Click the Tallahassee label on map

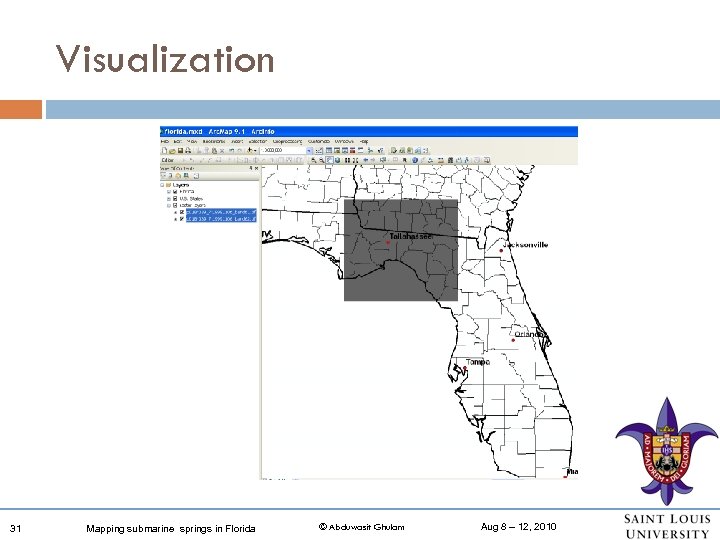tap(411, 236)
